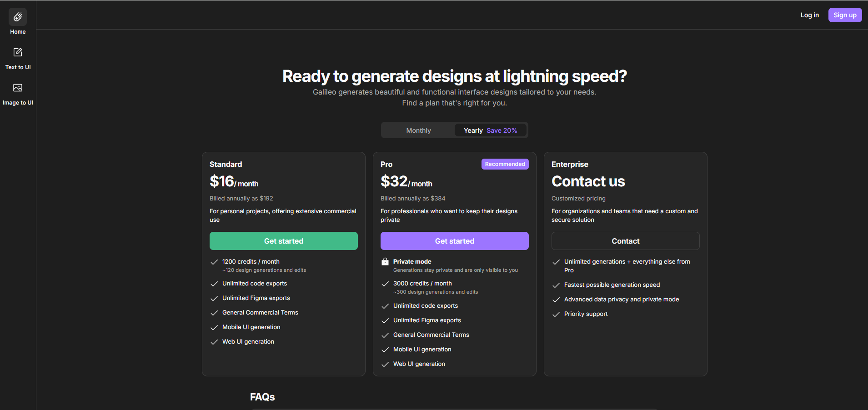Click 'Customized pricing' text
Screen dimensions: 868x410
(x=578, y=199)
